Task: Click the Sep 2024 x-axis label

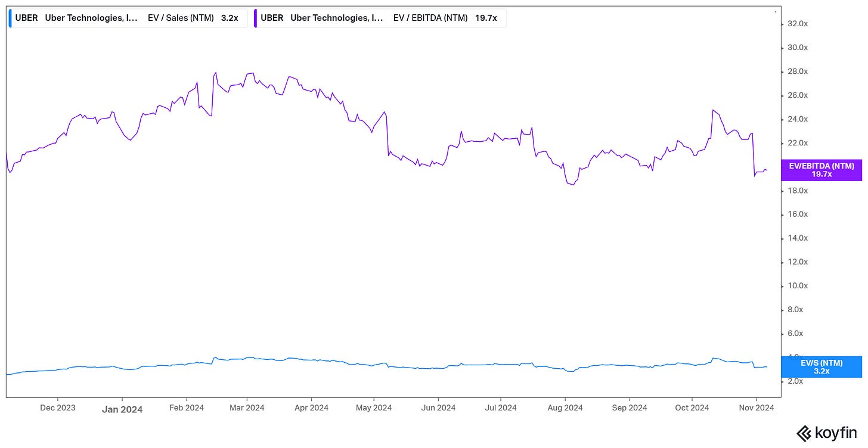Action: click(630, 408)
